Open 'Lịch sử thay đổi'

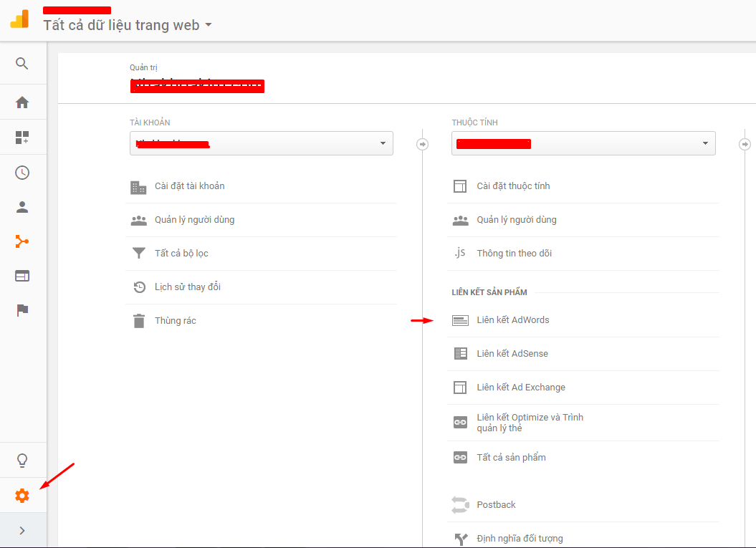188,287
